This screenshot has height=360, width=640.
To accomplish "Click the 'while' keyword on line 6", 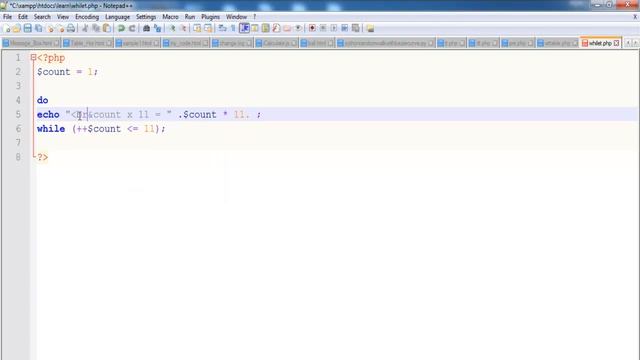I will pos(51,129).
